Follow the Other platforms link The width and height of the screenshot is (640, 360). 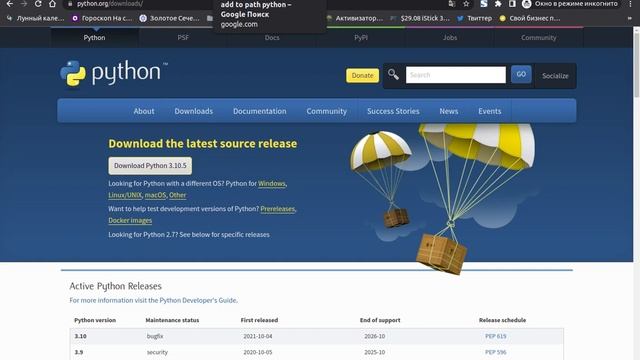(178, 195)
